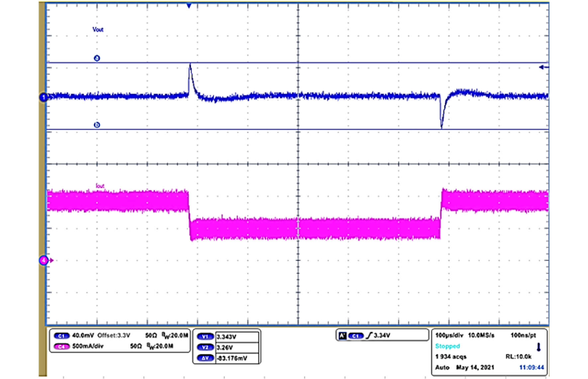Open the C4 500mA/div scale setting
The image size is (588, 379).
tap(88, 346)
